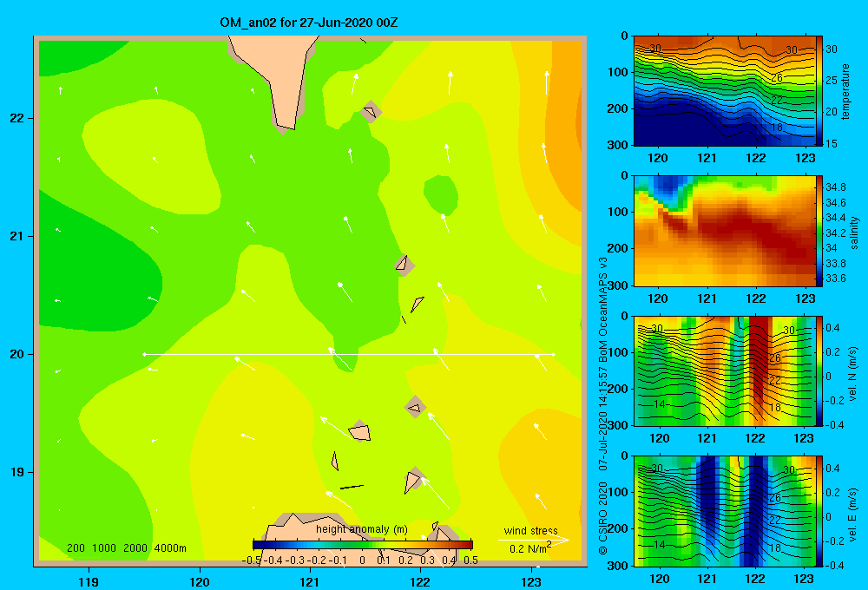Click the 'salinity' axis label
Image resolution: width=868 pixels, height=590 pixels.
tap(854, 233)
